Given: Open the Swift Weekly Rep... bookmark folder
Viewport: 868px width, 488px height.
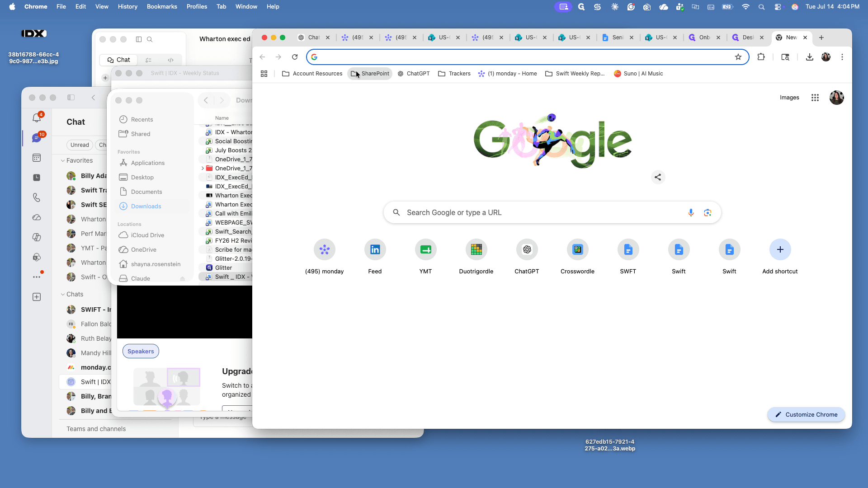Looking at the screenshot, I should pyautogui.click(x=575, y=74).
